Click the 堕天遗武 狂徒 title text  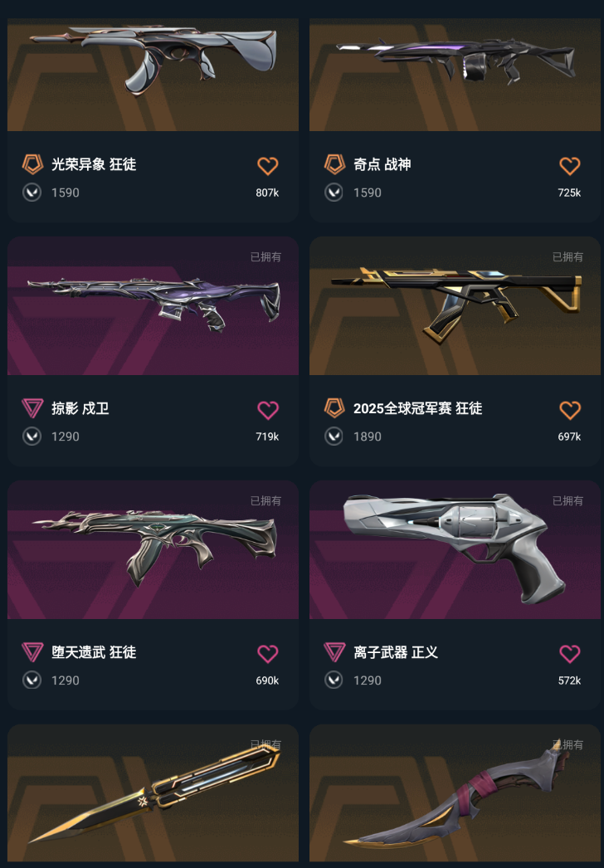94,652
